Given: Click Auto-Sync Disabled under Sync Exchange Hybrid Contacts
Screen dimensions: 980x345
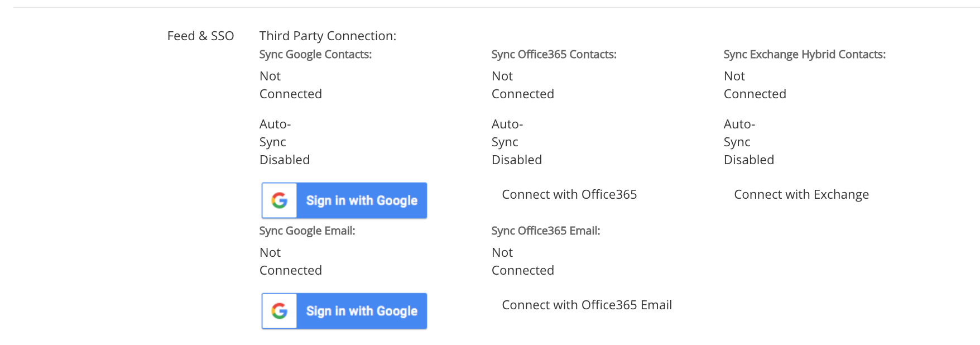Looking at the screenshot, I should (749, 142).
